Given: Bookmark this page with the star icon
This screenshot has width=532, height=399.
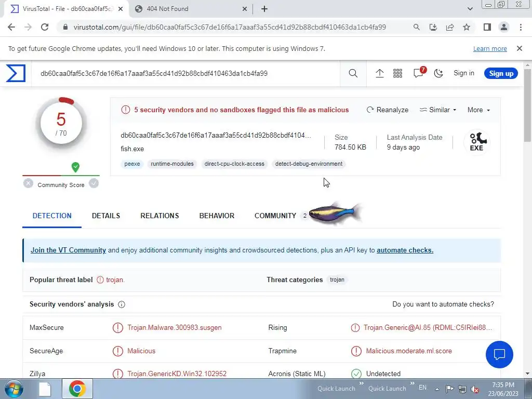Looking at the screenshot, I should click(x=467, y=27).
